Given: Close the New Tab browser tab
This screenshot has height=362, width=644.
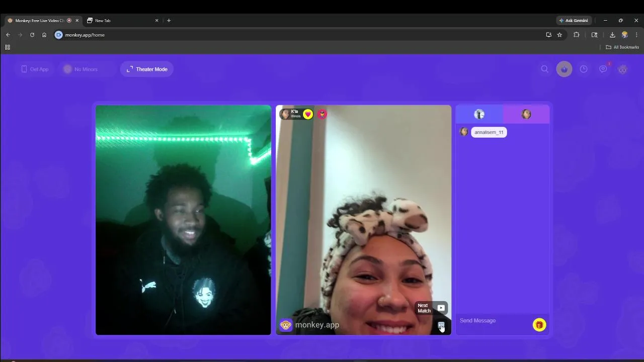Looking at the screenshot, I should (x=156, y=21).
